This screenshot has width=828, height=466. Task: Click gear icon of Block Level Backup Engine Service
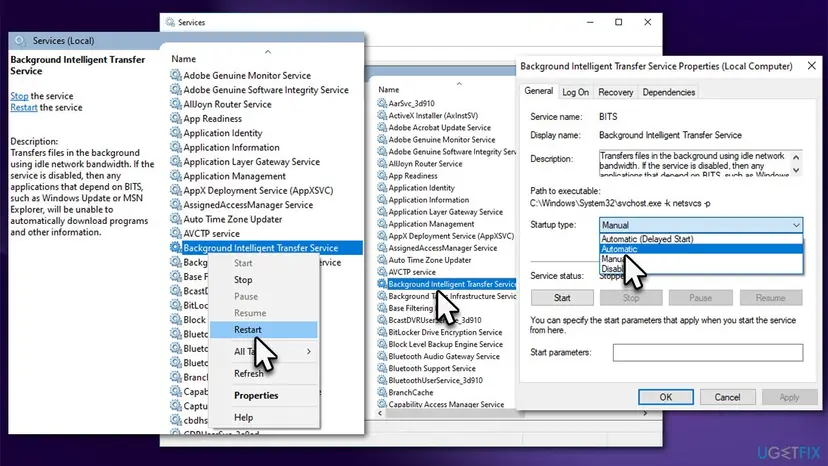pyautogui.click(x=382, y=344)
